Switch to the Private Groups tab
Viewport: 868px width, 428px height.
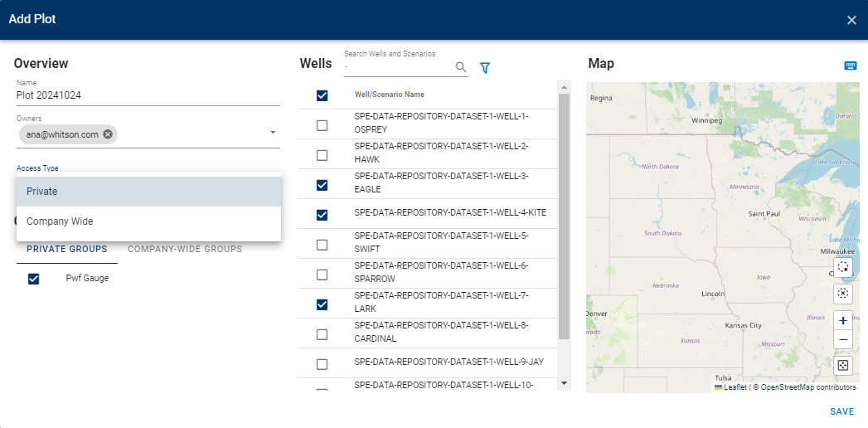click(x=67, y=249)
